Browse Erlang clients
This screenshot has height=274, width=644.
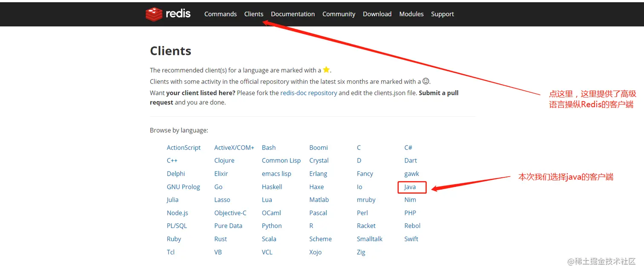click(x=318, y=174)
